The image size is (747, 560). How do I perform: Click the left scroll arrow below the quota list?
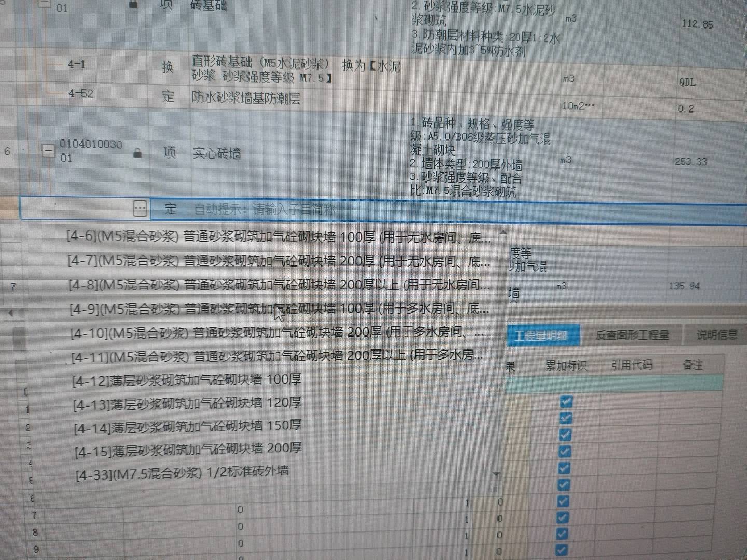[10, 313]
